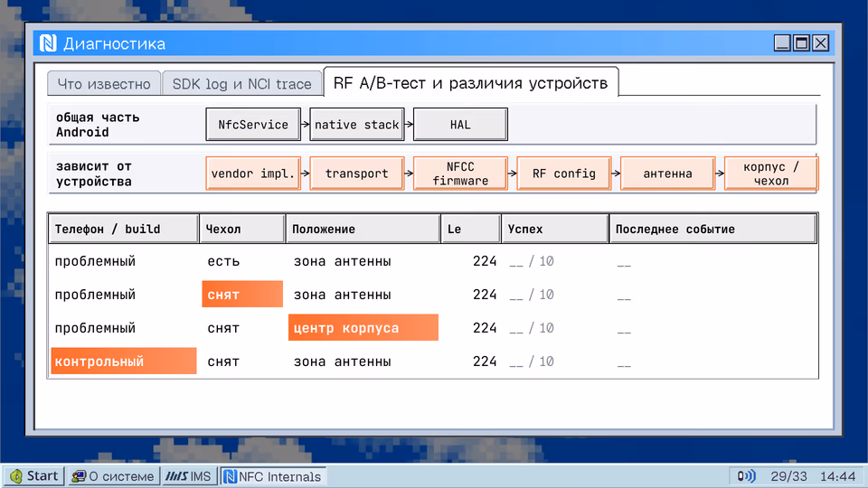Click the NFC logo icon in title bar
The width and height of the screenshot is (868, 488).
coord(48,43)
